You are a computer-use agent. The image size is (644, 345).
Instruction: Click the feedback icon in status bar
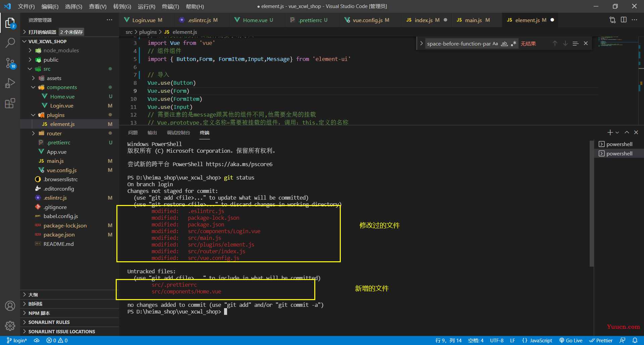pyautogui.click(x=623, y=340)
